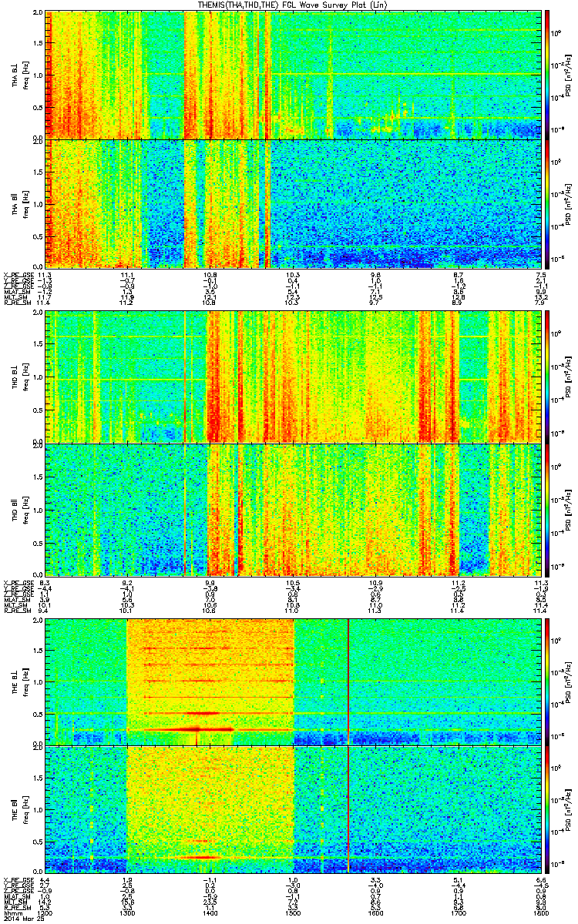Click the red vertical line in THE B⊥ panel
Viewport: 578px width, 924px height.
pos(348,681)
